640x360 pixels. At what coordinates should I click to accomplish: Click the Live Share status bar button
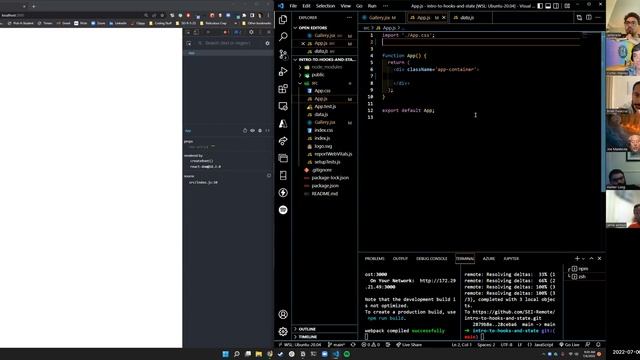coord(409,345)
